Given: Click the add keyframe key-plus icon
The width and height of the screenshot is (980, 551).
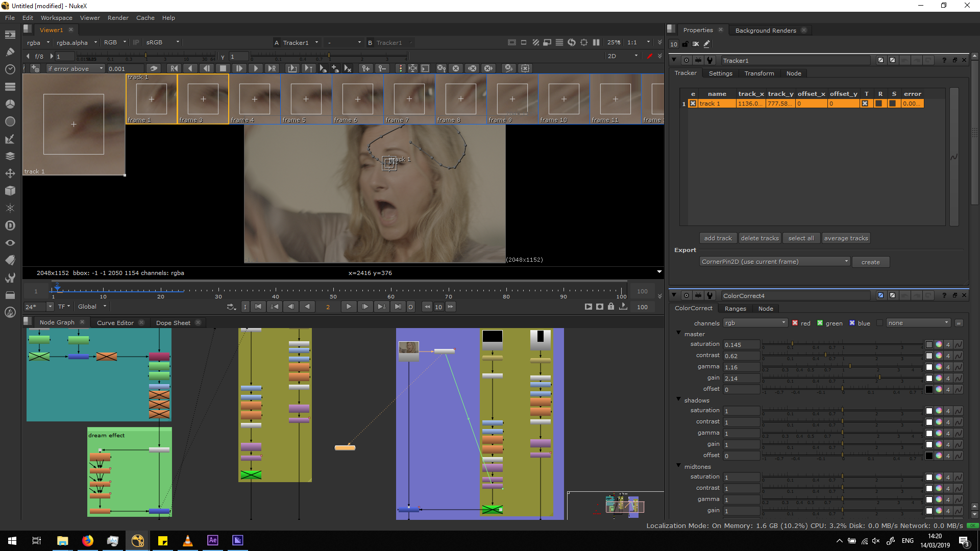Looking at the screenshot, I should (365, 68).
